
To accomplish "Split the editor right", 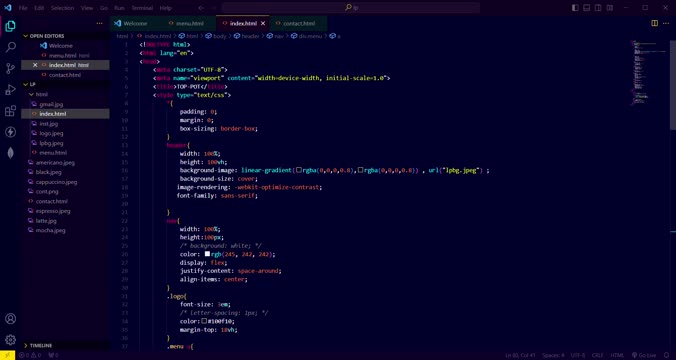I will [x=654, y=23].
